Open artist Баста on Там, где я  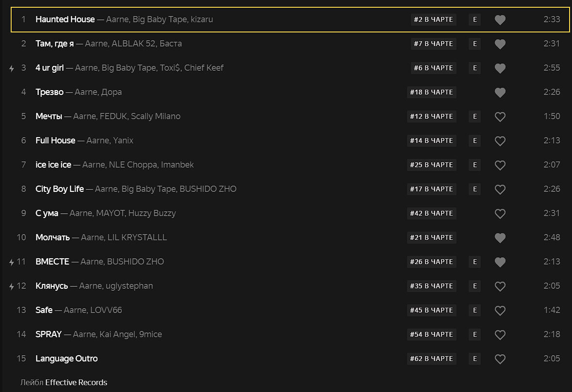coord(171,44)
